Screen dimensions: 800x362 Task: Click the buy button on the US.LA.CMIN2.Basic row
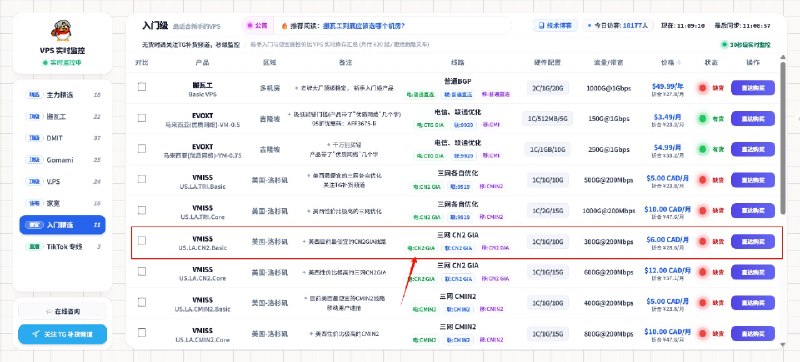(753, 303)
